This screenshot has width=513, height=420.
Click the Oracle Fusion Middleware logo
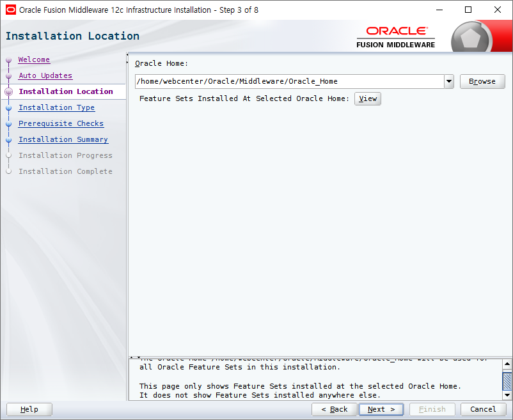[396, 37]
